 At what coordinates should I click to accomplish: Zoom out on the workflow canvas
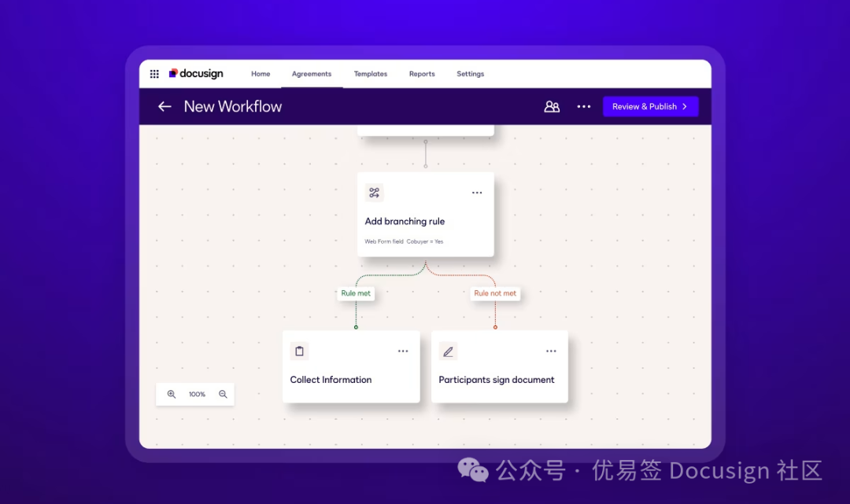(x=223, y=395)
